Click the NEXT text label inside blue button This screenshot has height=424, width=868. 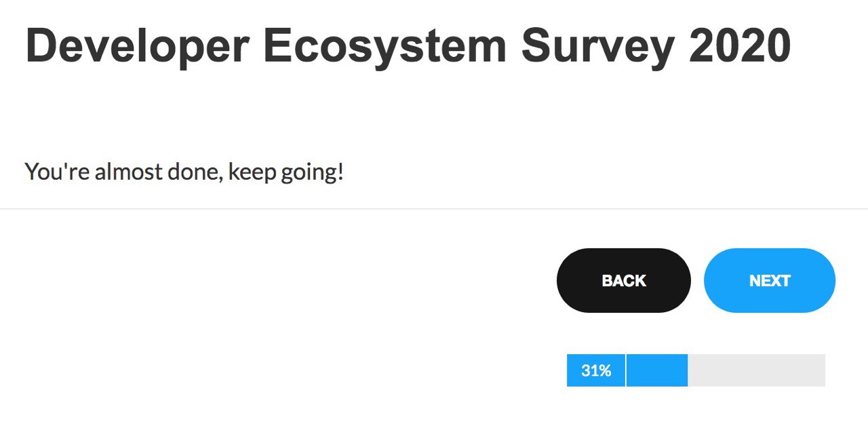coord(770,281)
